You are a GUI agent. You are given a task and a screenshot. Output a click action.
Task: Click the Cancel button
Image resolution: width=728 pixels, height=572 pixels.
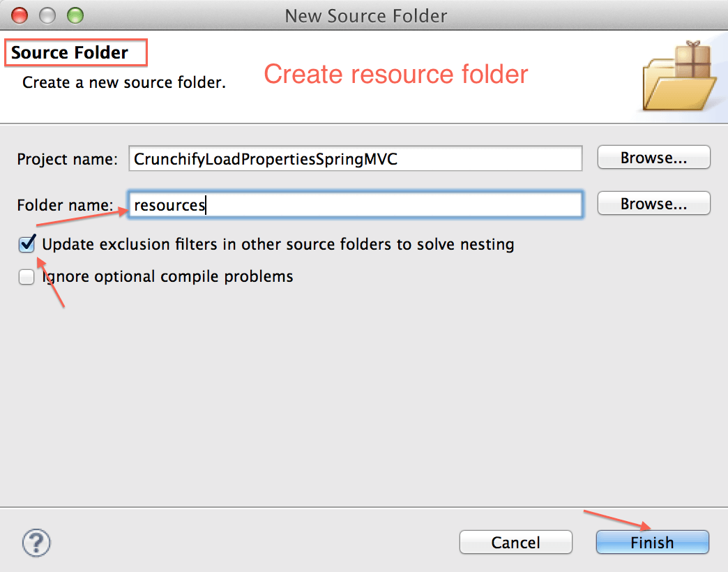pos(515,542)
